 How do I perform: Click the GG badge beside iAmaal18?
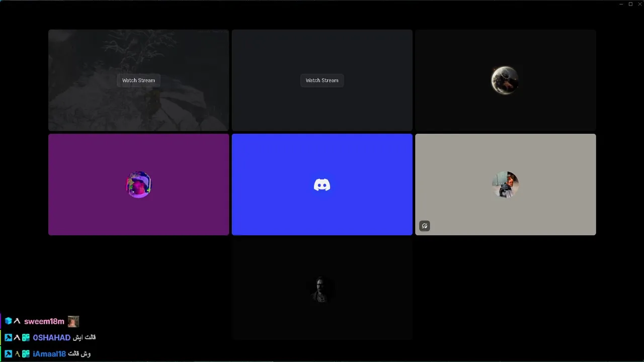(26, 353)
